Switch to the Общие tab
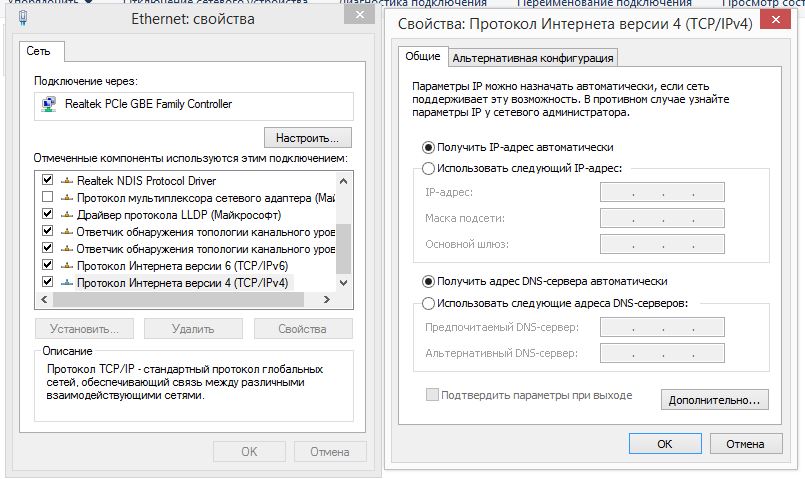 423,56
